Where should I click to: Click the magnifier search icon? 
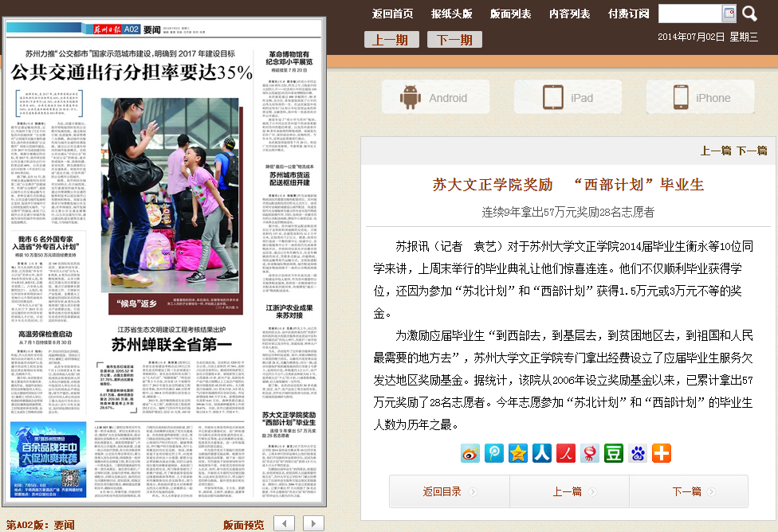point(749,14)
